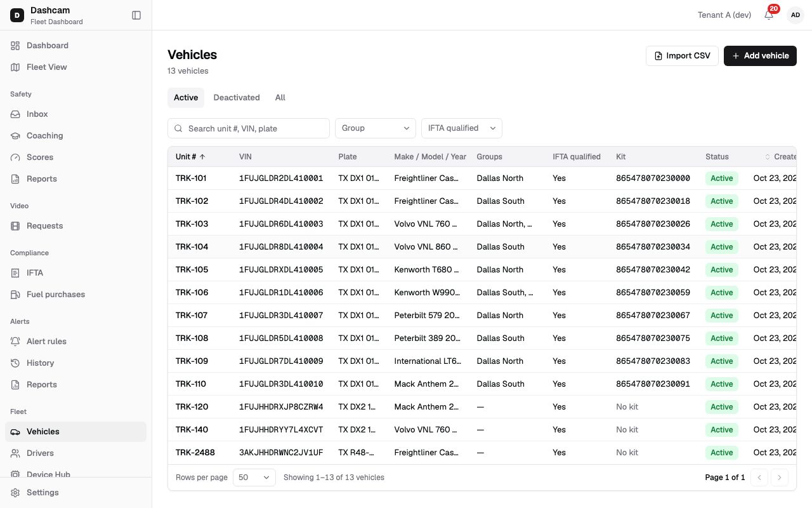This screenshot has width=812, height=508.
Task: Click the History clock icon
Action: point(15,363)
